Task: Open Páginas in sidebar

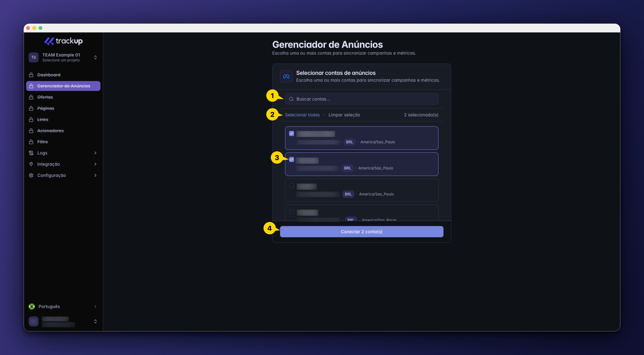Action: pos(63,108)
